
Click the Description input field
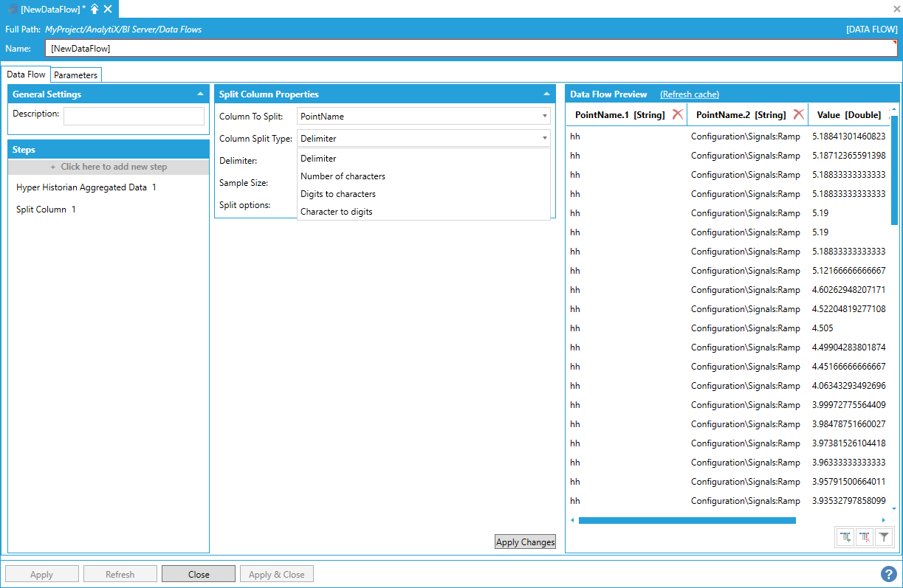(x=134, y=116)
